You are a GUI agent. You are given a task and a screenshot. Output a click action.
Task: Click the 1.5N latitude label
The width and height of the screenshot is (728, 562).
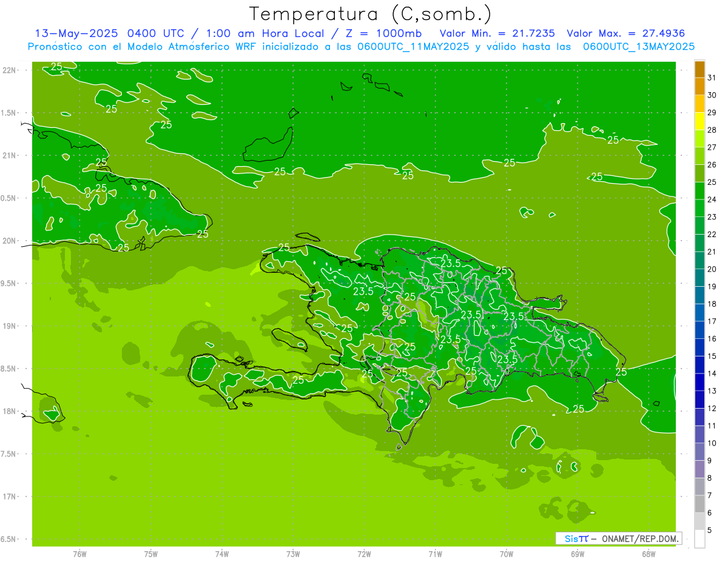[x=9, y=113]
